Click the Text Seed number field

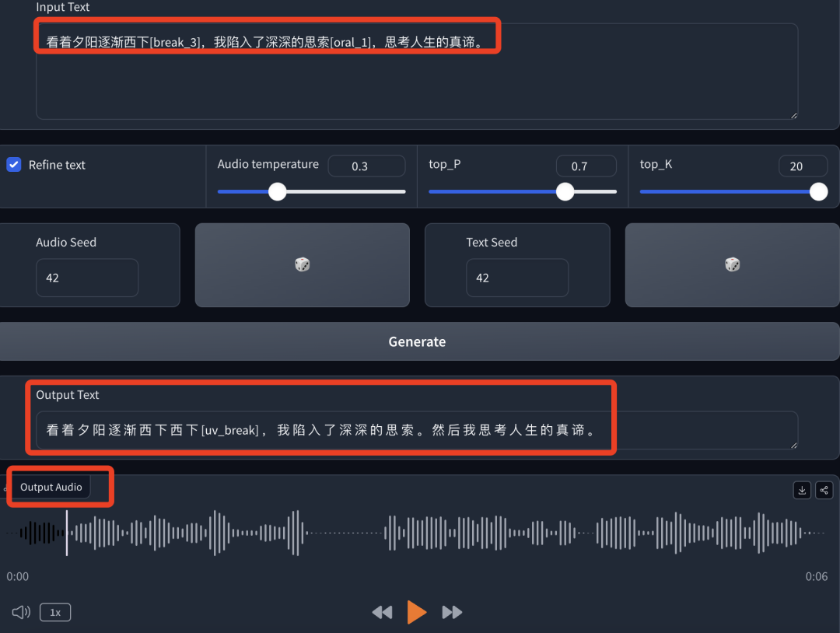pyautogui.click(x=517, y=278)
